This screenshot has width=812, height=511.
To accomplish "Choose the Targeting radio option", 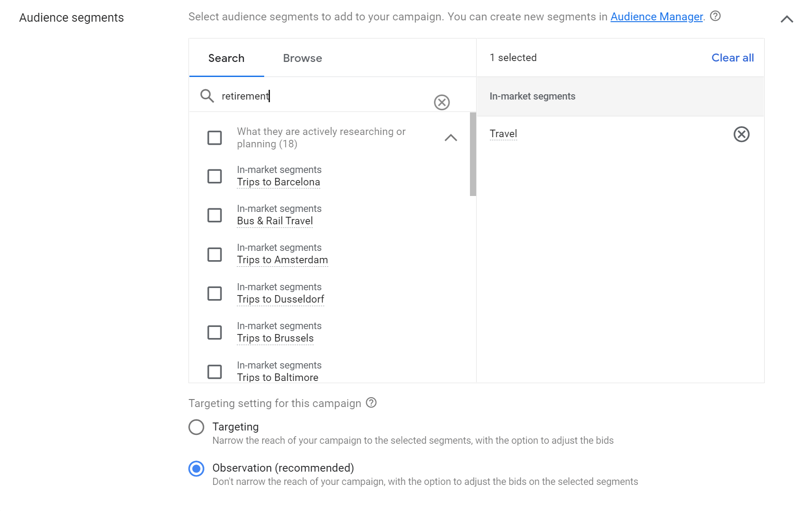I will pyautogui.click(x=196, y=427).
